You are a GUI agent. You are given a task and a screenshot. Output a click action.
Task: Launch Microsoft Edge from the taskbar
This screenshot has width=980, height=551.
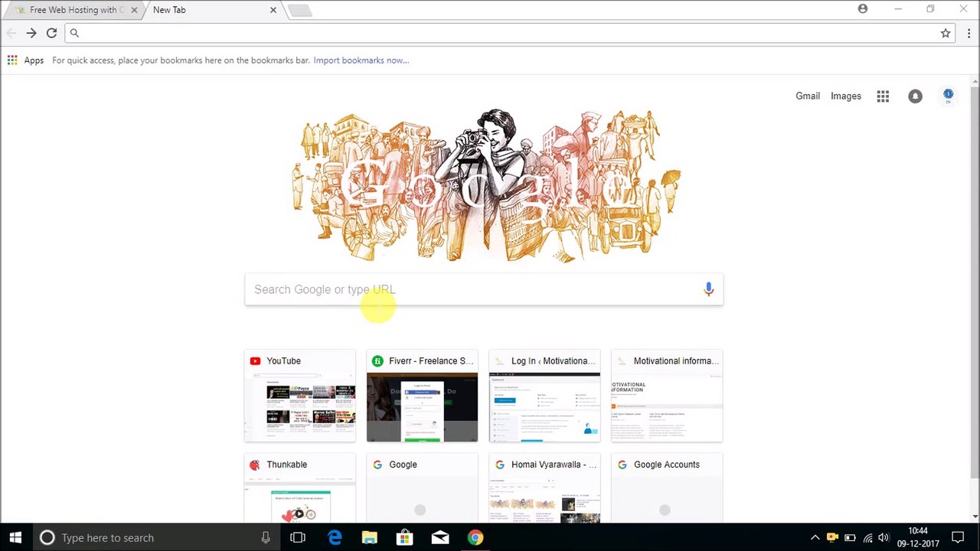[x=335, y=537]
